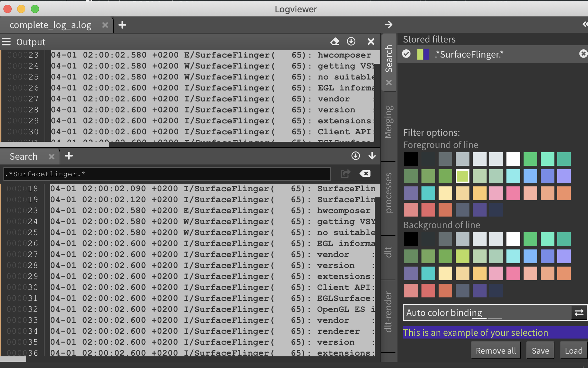Switch to the Merging side tab
The height and width of the screenshot is (368, 588).
point(389,122)
